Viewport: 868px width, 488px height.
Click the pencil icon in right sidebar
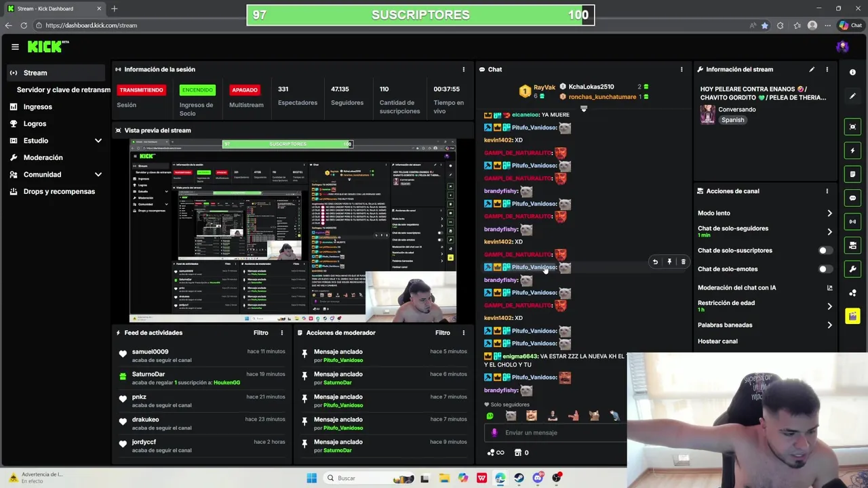[852, 96]
